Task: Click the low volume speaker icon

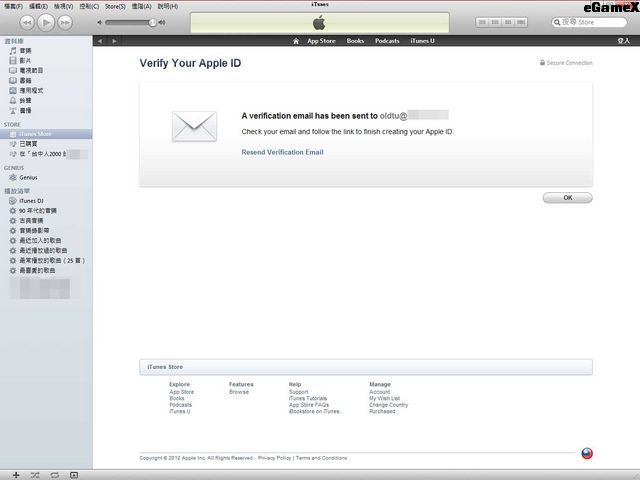Action: [x=100, y=22]
